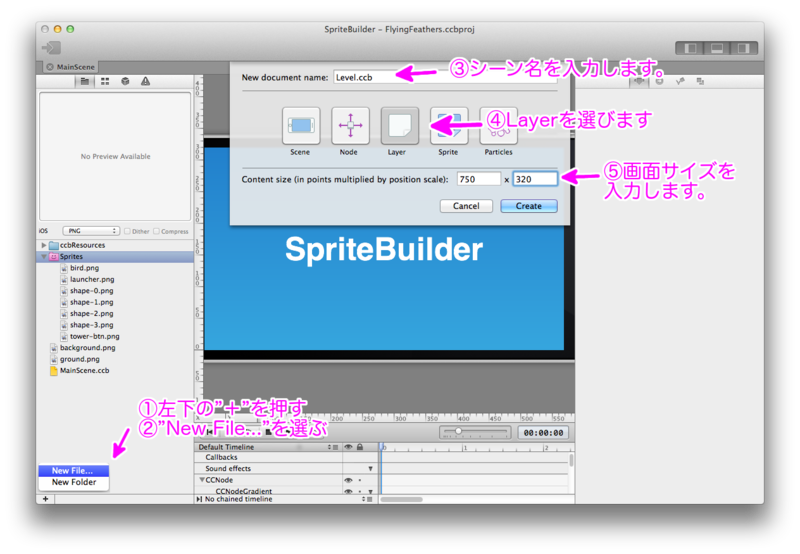Select the Callbacks timeline row

point(221,458)
